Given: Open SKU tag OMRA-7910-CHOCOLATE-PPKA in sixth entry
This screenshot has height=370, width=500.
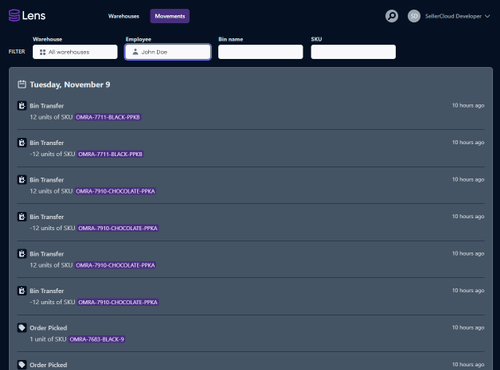Looking at the screenshot, I should click(x=118, y=302).
